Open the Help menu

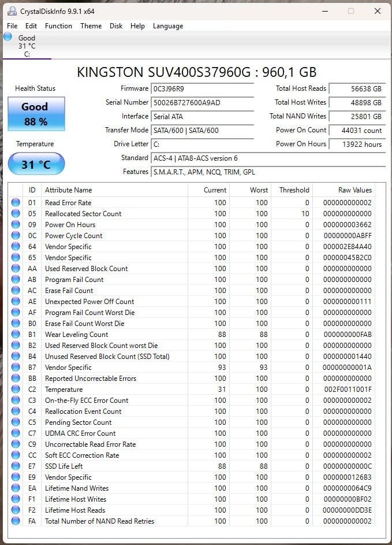click(x=137, y=26)
